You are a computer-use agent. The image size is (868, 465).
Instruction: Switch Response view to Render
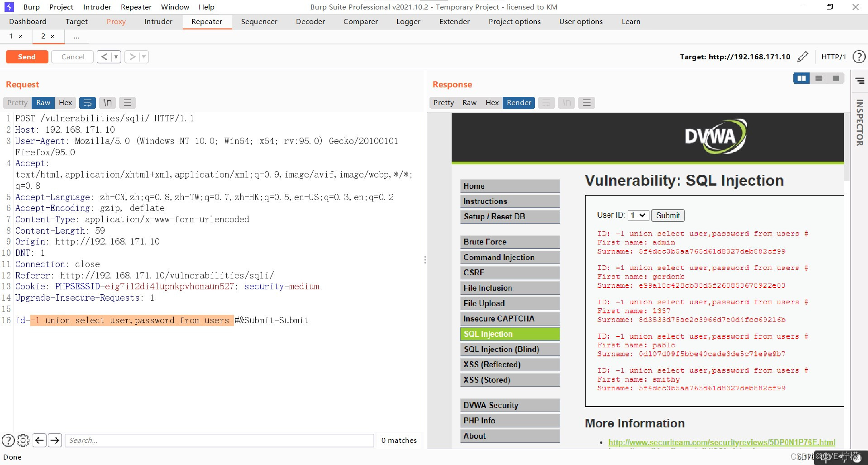[x=519, y=103]
